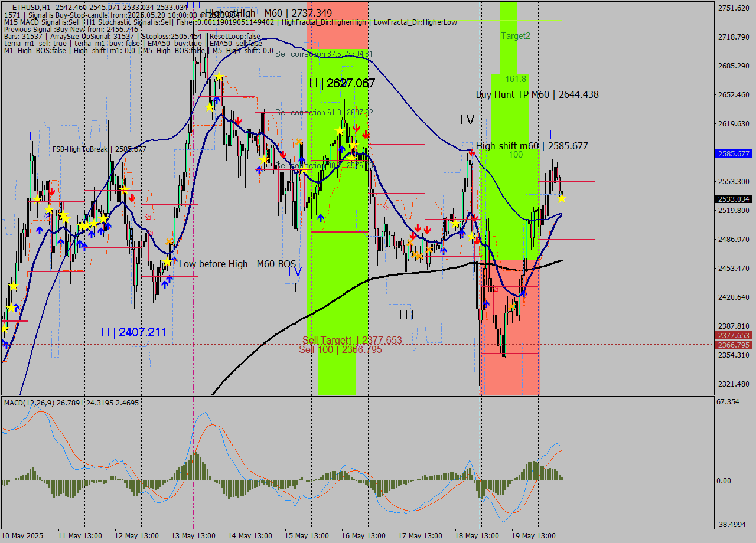Click the red down arrow near the 14 May high
The width and height of the screenshot is (756, 543).
click(239, 119)
